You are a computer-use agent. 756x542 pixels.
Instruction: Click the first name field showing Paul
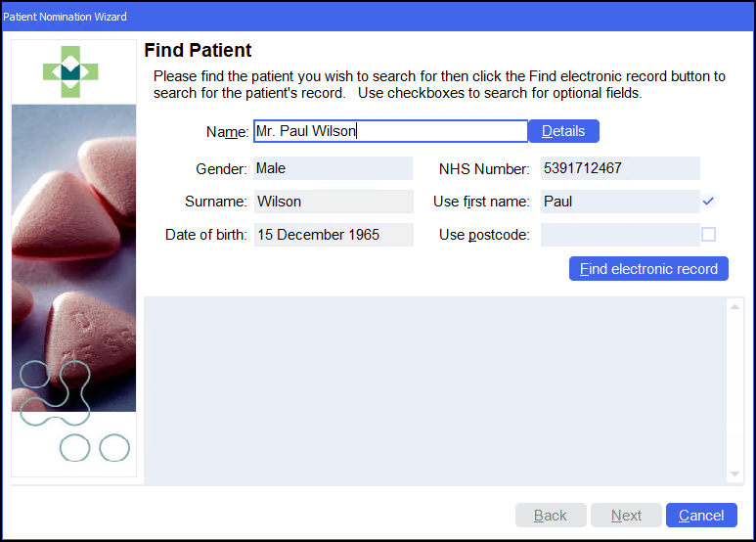tap(620, 202)
